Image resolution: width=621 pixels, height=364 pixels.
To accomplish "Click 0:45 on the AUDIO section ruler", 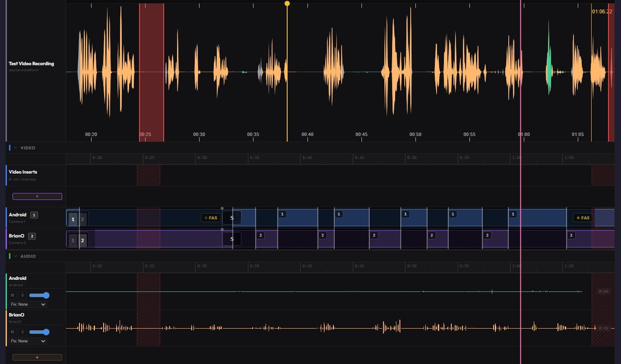I will coord(359,266).
